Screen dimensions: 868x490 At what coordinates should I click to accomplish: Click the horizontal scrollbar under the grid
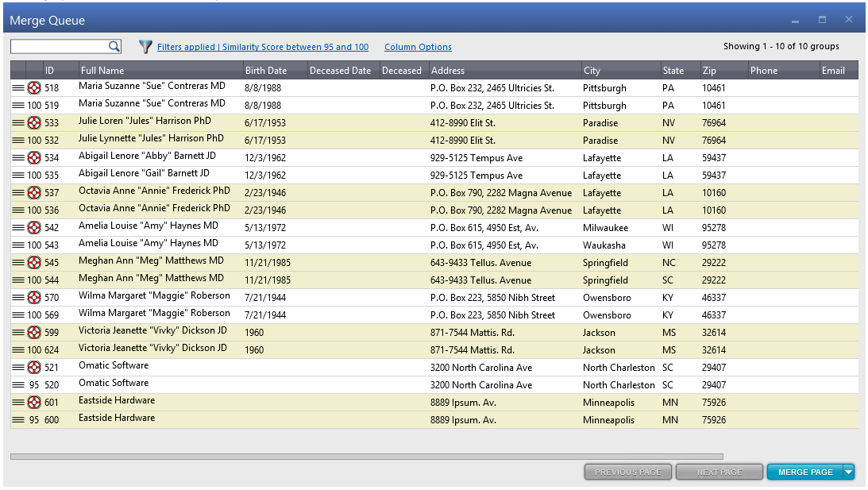point(366,457)
